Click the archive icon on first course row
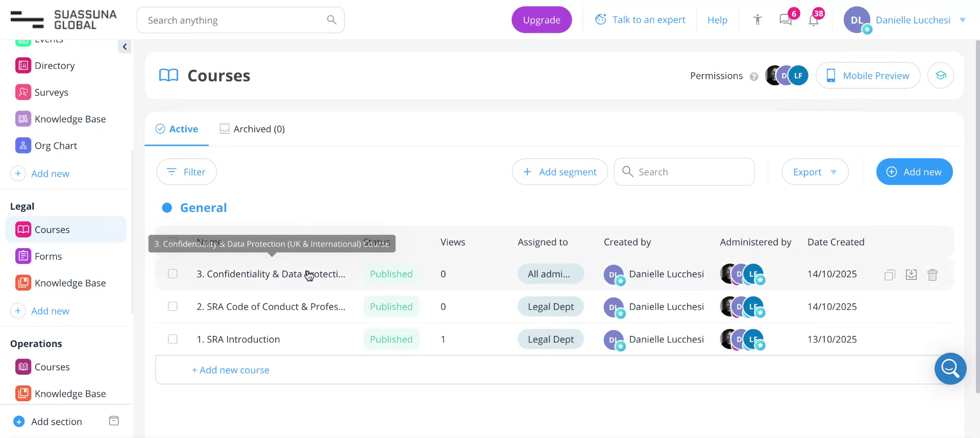The height and width of the screenshot is (438, 980). [x=911, y=275]
